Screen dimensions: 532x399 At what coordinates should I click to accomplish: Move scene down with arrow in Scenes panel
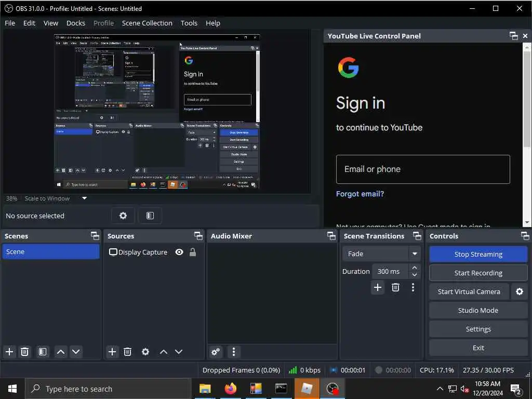point(76,352)
